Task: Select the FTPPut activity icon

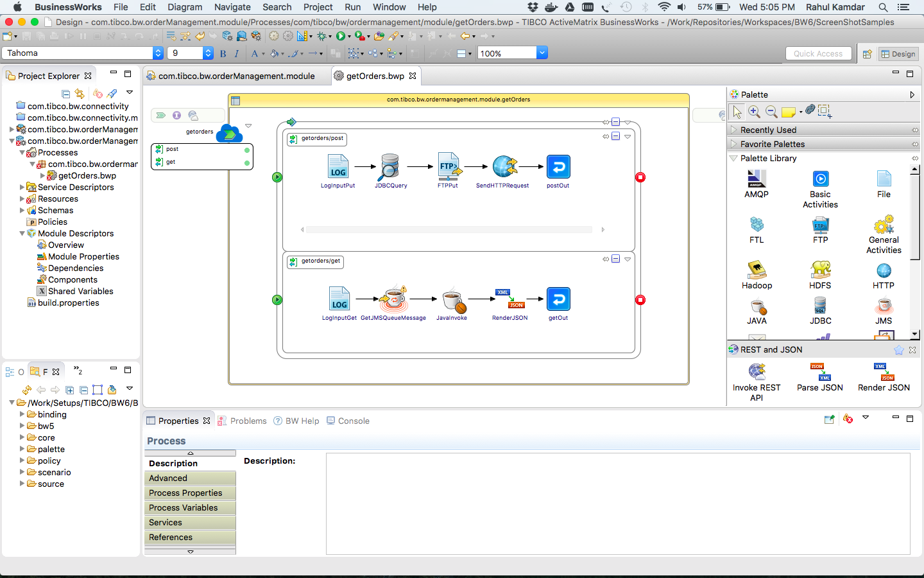Action: pos(449,167)
